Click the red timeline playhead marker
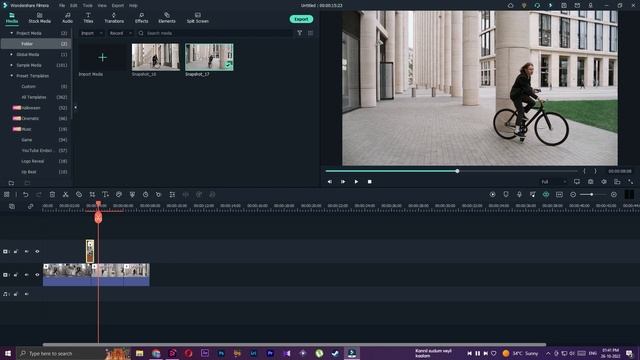640x360 pixels. (98, 217)
